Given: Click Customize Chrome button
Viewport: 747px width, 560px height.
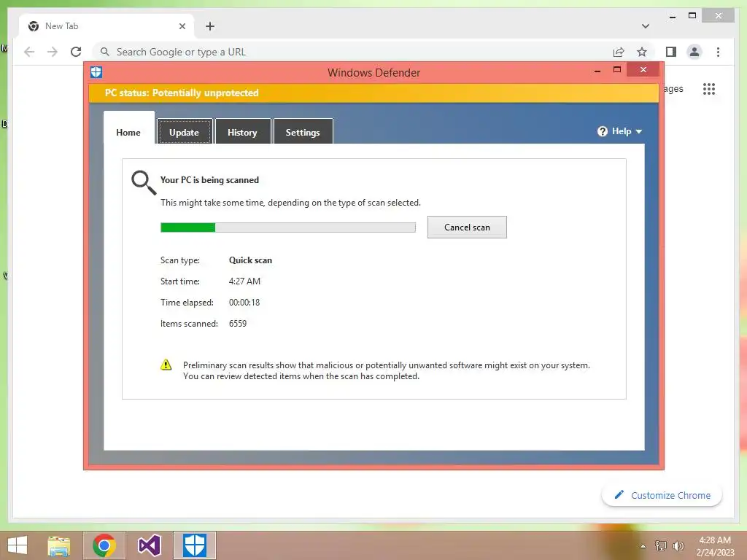Looking at the screenshot, I should (x=662, y=495).
